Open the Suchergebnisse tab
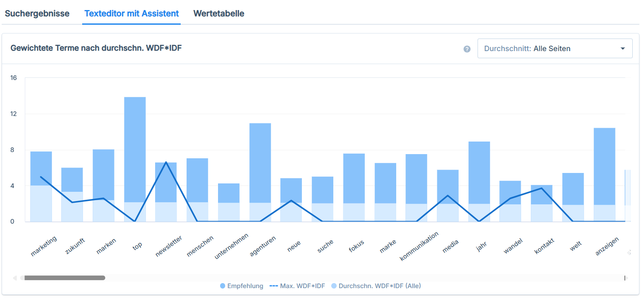 point(37,13)
